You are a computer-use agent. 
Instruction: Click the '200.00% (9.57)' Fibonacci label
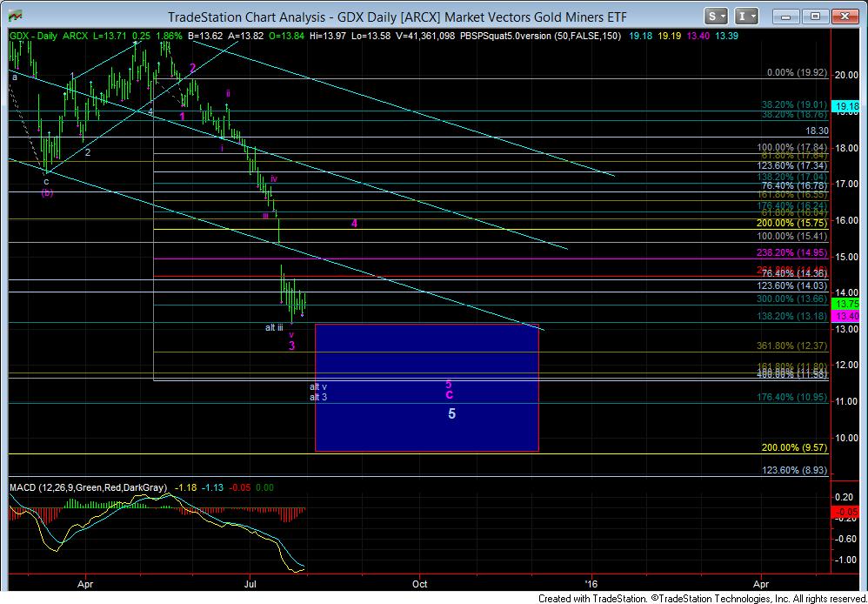point(795,447)
